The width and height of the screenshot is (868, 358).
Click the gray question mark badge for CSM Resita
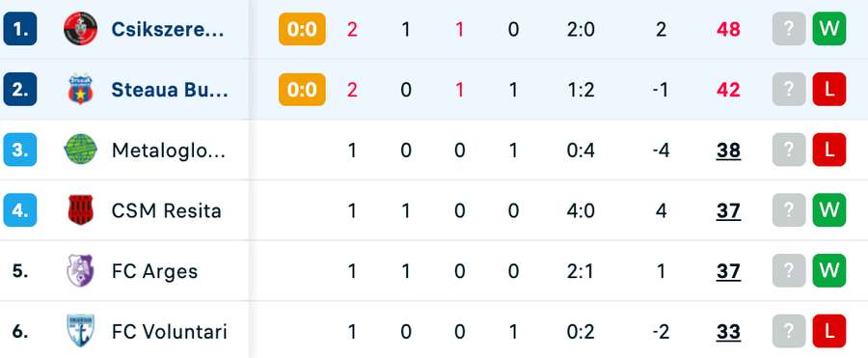[x=789, y=210]
